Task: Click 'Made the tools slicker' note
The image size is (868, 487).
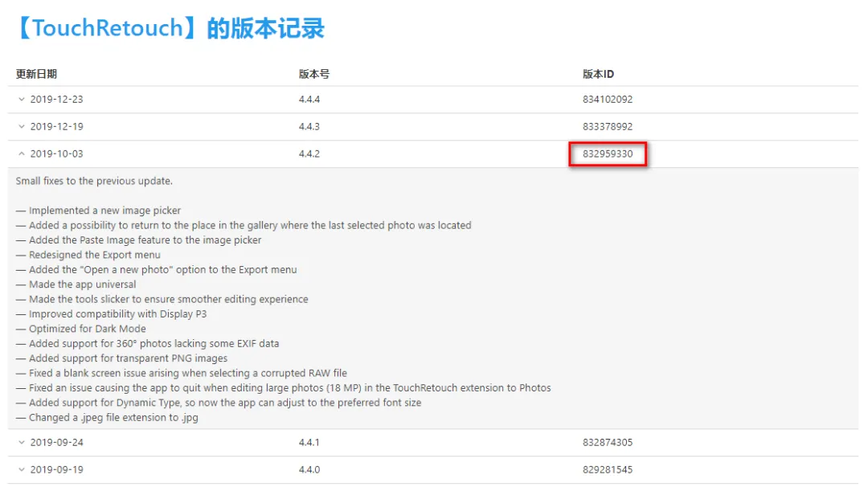Action: (x=162, y=300)
